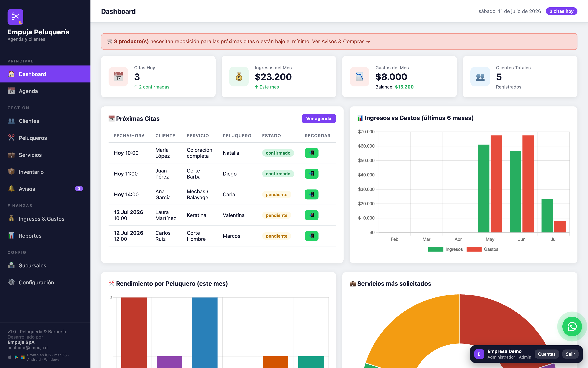588x368 pixels.
Task: Open the Agenda section in sidebar
Action: pyautogui.click(x=45, y=91)
